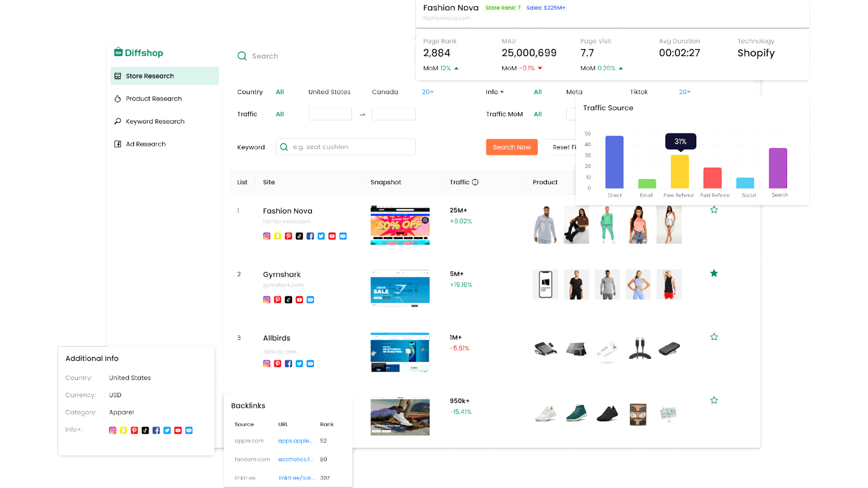Image resolution: width=868 pixels, height=488 pixels.
Task: Open the Gymshark phone product thumbnail
Action: tap(545, 284)
